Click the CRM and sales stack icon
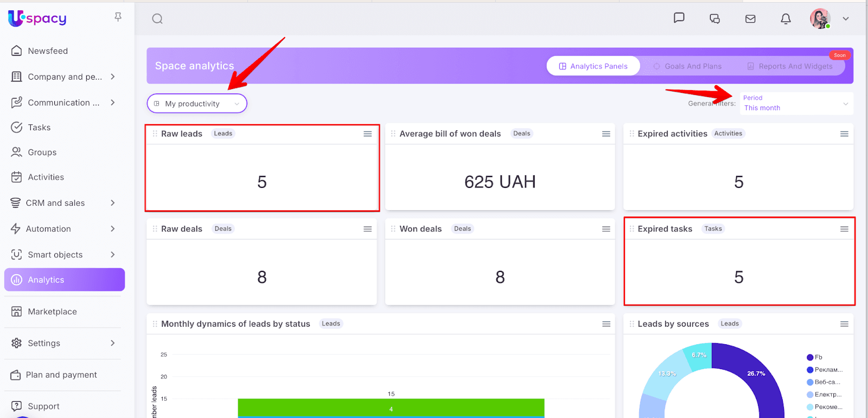 (16, 203)
